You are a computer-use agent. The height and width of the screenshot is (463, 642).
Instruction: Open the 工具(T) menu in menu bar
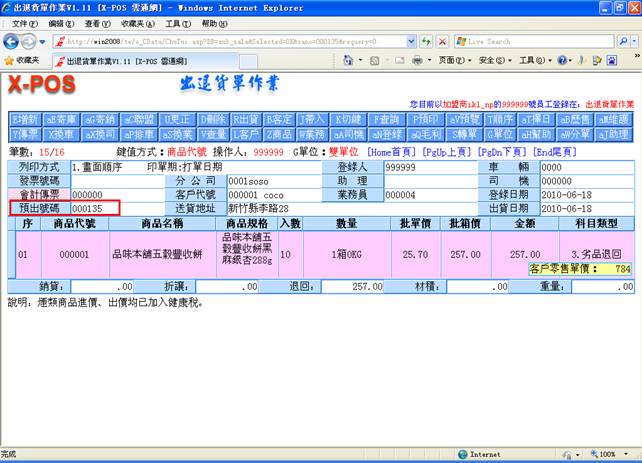click(178, 23)
